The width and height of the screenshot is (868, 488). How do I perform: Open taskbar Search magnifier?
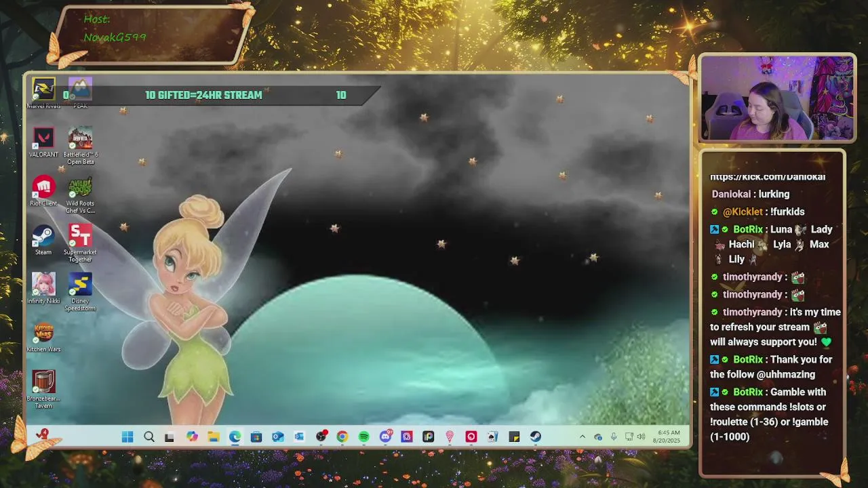click(149, 437)
